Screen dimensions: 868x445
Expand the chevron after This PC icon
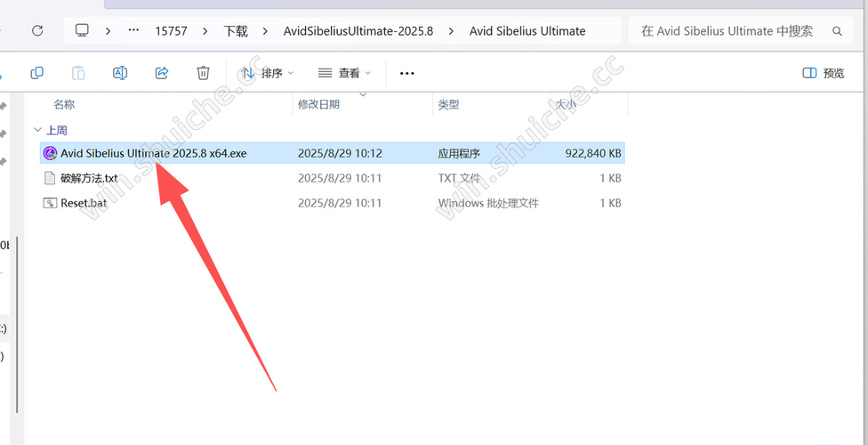coord(108,31)
